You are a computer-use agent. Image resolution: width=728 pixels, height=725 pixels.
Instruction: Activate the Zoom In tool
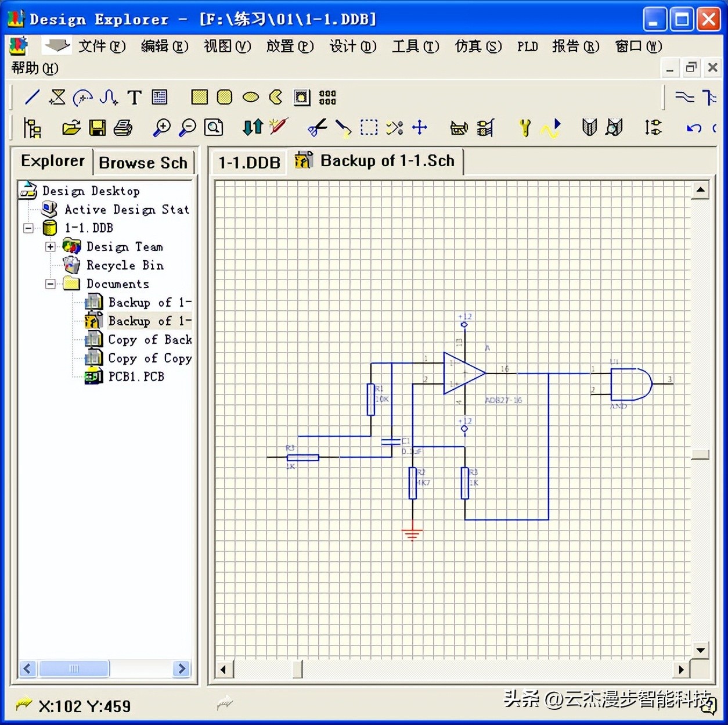[x=163, y=127]
